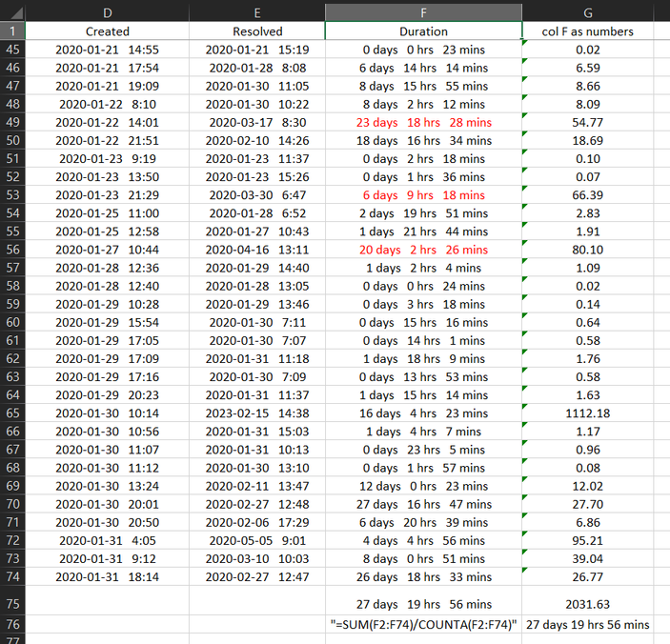Screen dimensions: 670x644
Task: Click the 'Duration' header cell
Action: (x=423, y=31)
